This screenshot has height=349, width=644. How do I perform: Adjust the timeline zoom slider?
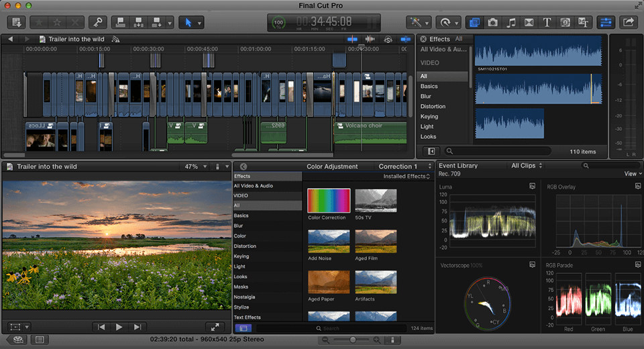pos(352,340)
